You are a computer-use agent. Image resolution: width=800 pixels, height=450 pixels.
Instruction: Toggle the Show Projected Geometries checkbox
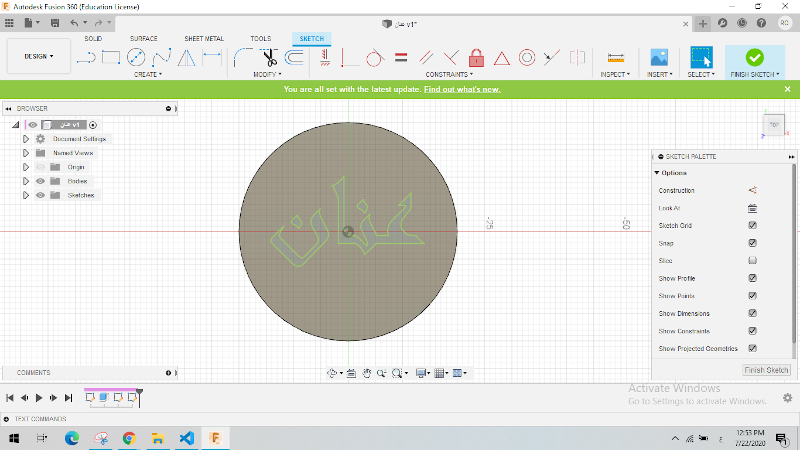753,348
